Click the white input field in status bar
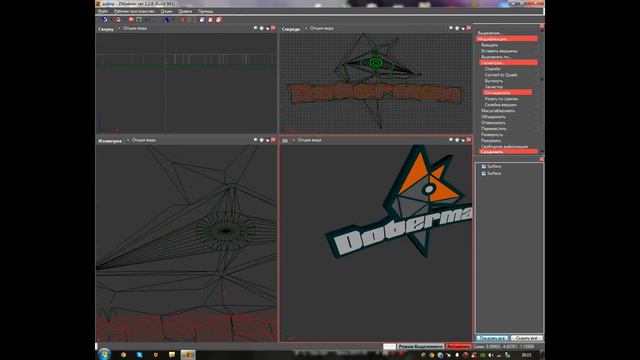 (389, 347)
